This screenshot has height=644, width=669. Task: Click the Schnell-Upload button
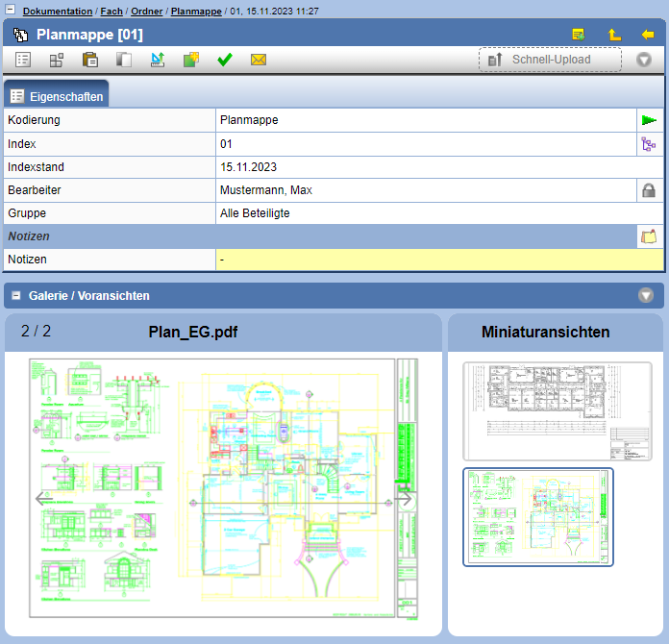550,60
